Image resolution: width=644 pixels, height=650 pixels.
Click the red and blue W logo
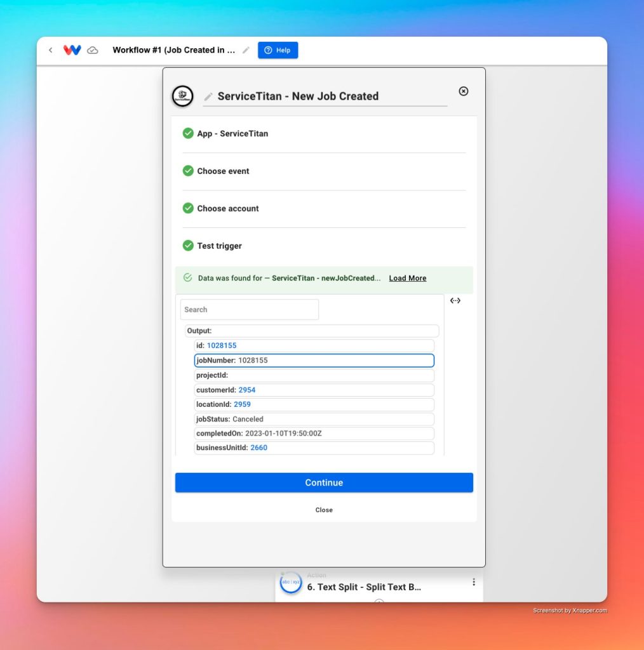click(72, 50)
